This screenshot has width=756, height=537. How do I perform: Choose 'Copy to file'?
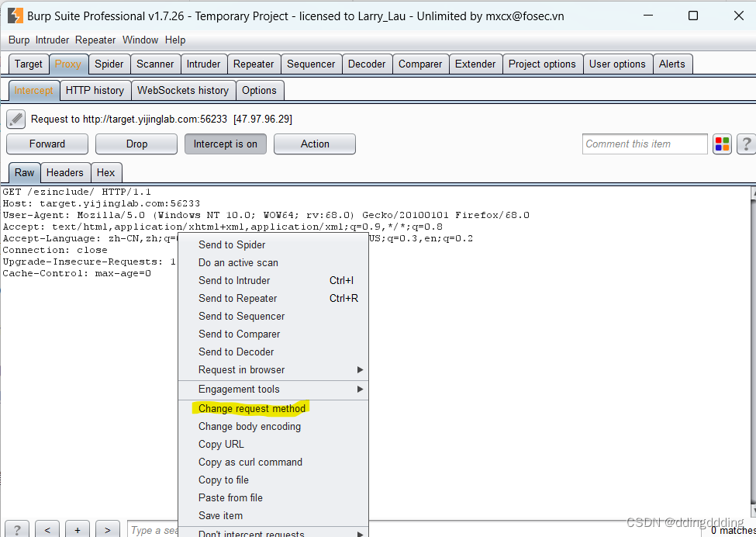tap(274, 480)
